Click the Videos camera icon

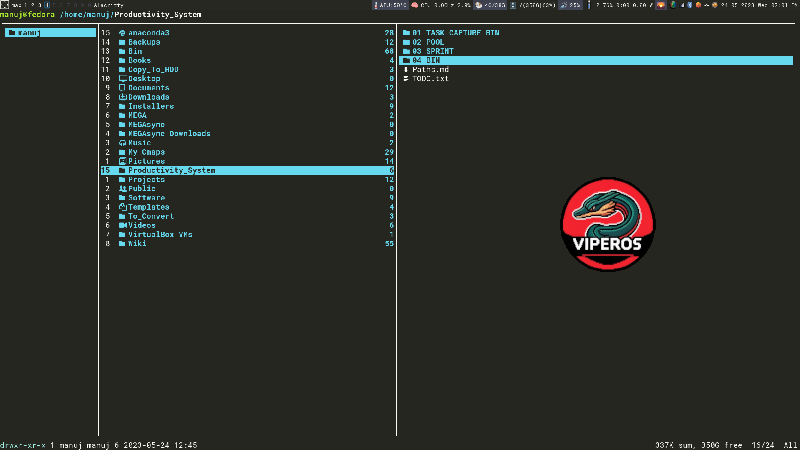coord(122,225)
